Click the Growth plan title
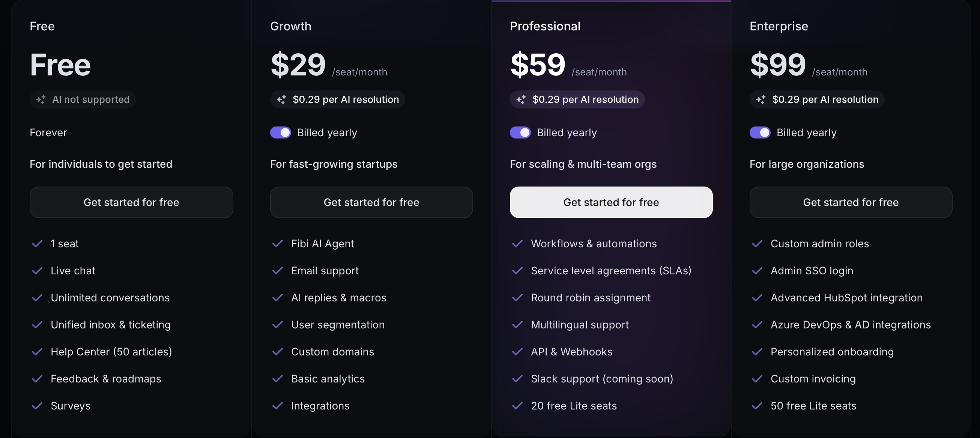Screen dimensions: 980x438 click(291, 26)
